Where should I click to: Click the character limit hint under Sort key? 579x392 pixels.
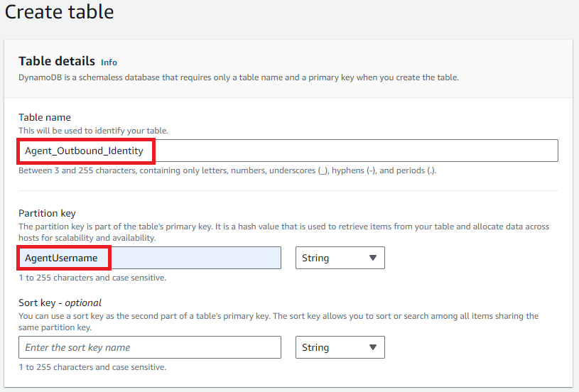pyautogui.click(x=92, y=367)
